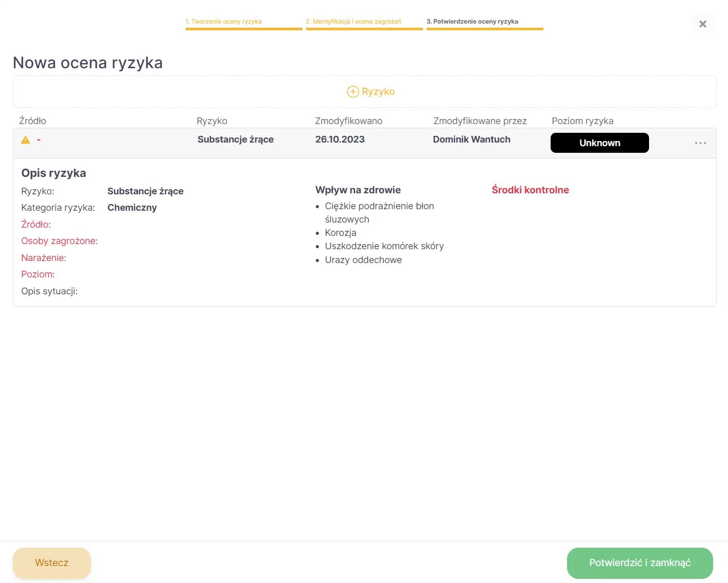This screenshot has width=728, height=583.
Task: Click the Poziom ryzyka column header
Action: pos(582,121)
